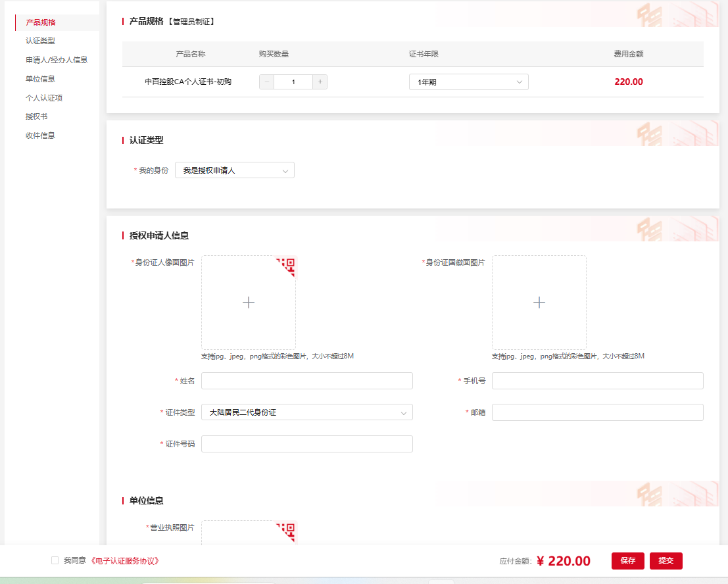Click the QR code icon on business license upload
Image resolution: width=728 pixels, height=584 pixels.
coord(288,531)
